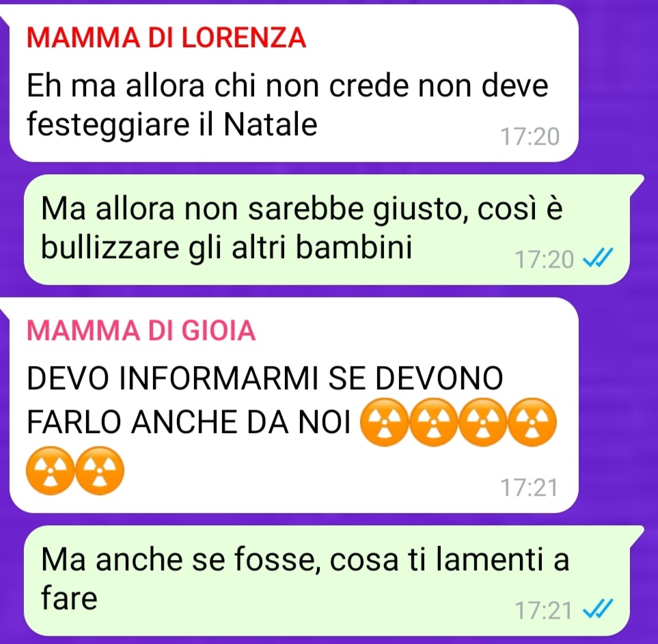Click the 17:20 timestamp on Lorenza's mom's message
Image resolution: width=658 pixels, height=644 pixels.
530,137
